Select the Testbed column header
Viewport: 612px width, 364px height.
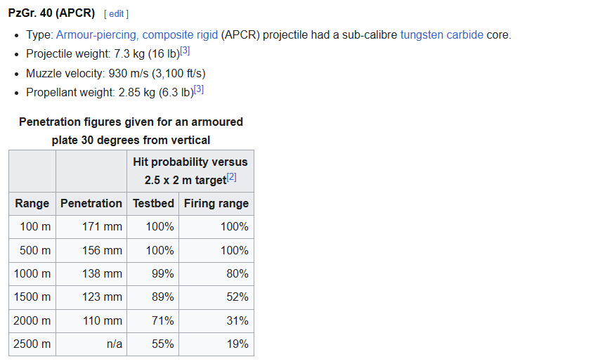coord(153,204)
